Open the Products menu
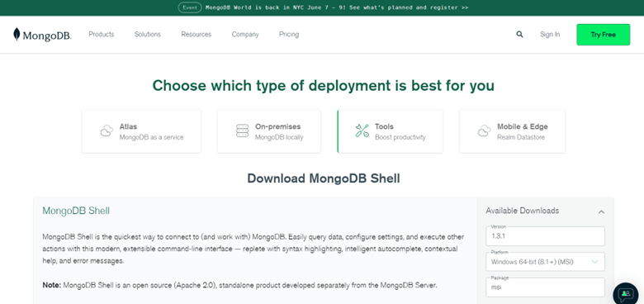This screenshot has height=304, width=644. 102,35
